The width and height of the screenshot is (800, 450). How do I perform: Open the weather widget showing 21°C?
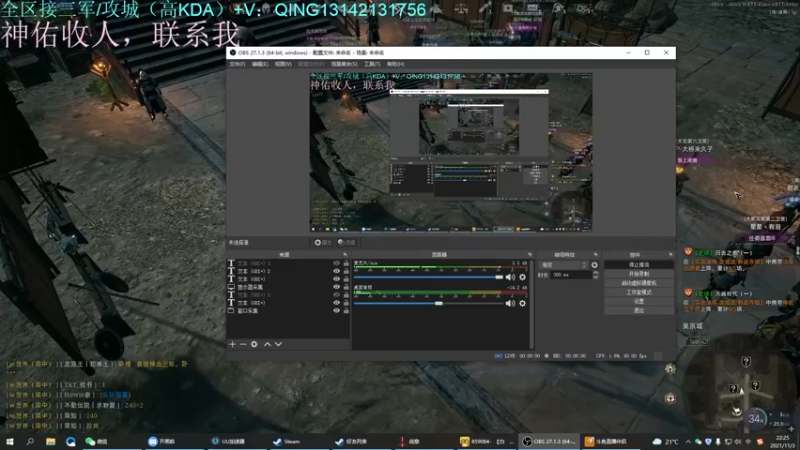(x=665, y=441)
